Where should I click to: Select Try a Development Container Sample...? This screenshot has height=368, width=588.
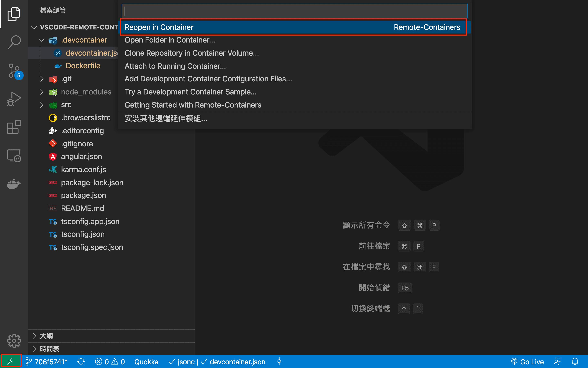(x=294, y=92)
